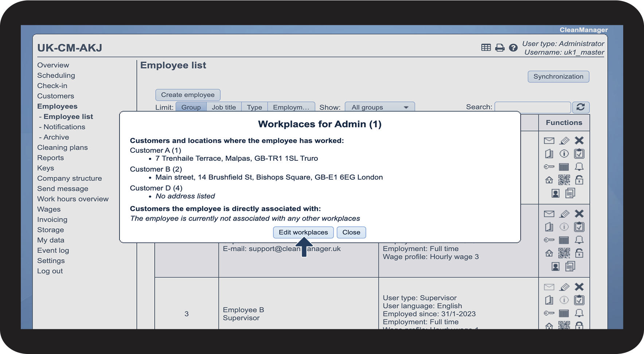Click the refresh icon beside the Search field

point(581,107)
